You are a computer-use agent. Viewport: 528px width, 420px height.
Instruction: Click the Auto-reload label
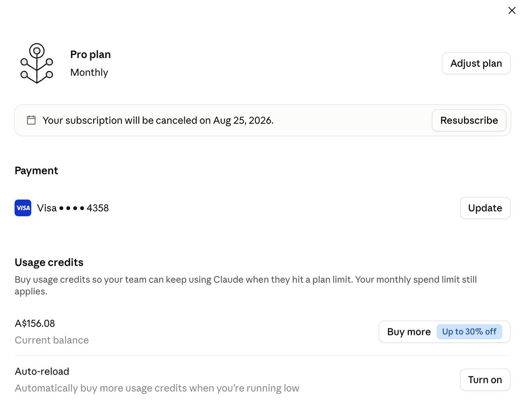(x=42, y=372)
